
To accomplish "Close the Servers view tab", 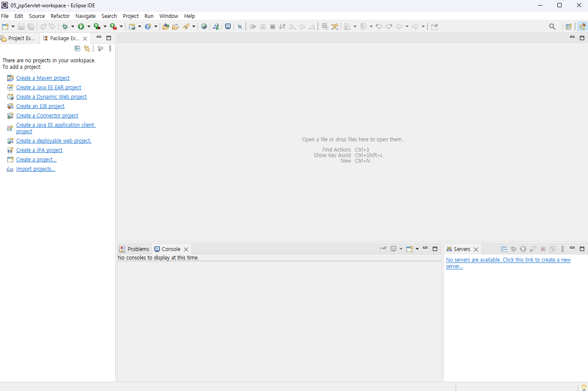I will pyautogui.click(x=476, y=249).
